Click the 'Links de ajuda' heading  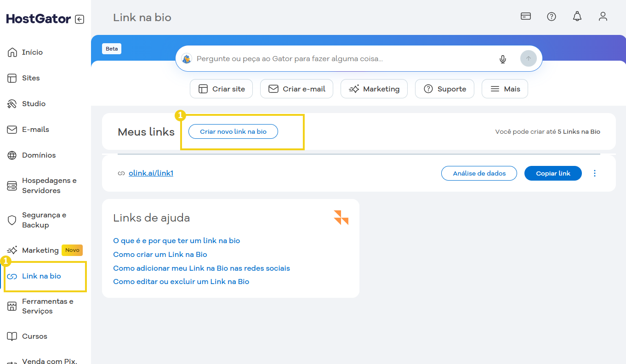coord(151,218)
